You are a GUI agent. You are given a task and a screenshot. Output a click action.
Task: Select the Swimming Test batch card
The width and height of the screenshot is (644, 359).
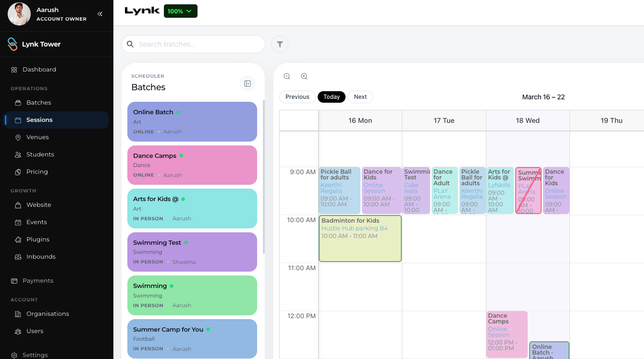pos(192,252)
